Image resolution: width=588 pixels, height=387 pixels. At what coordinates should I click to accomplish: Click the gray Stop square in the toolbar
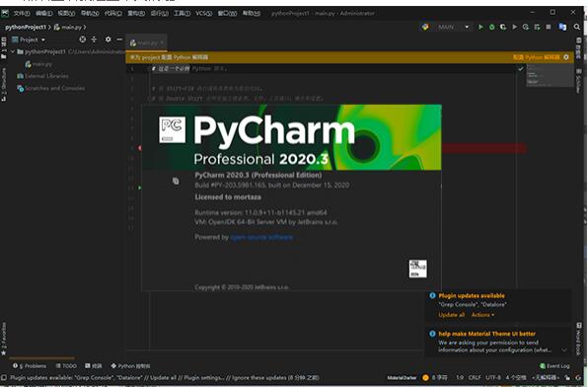[549, 27]
